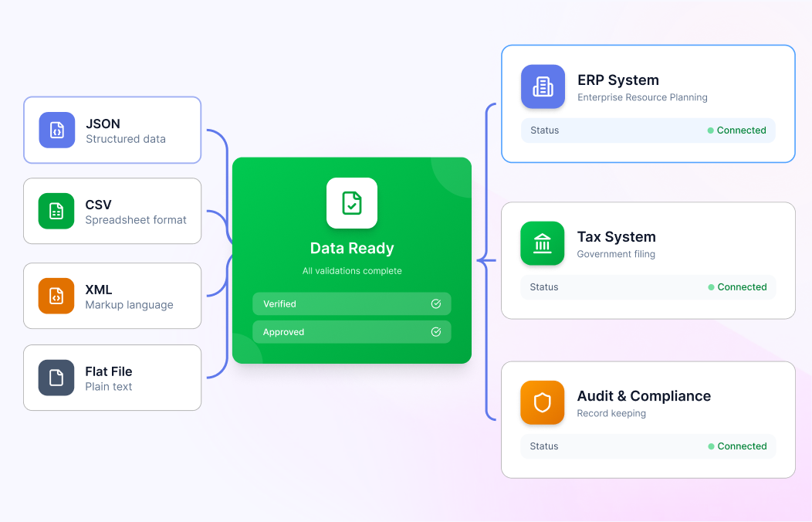Screen dimensions: 812x522
Task: Select the CSV title text
Action: [98, 205]
